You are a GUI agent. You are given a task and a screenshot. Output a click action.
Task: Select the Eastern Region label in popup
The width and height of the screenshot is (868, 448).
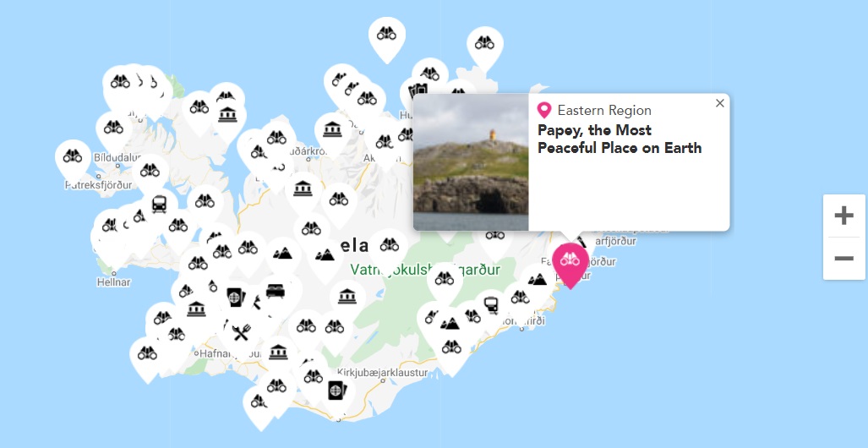[x=604, y=110]
